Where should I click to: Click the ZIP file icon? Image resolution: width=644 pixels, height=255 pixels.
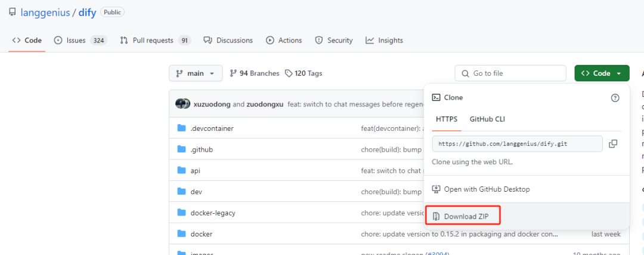point(436,216)
